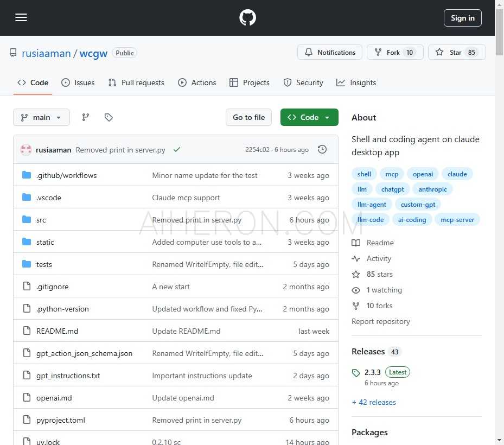The image size is (504, 445).
Task: Click the + 42 releases link
Action: [374, 402]
